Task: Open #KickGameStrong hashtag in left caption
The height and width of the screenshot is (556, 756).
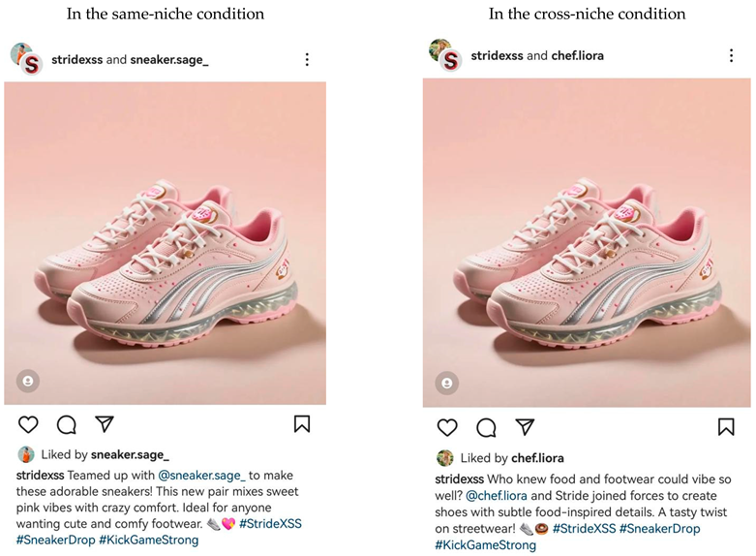Action: pyautogui.click(x=148, y=540)
